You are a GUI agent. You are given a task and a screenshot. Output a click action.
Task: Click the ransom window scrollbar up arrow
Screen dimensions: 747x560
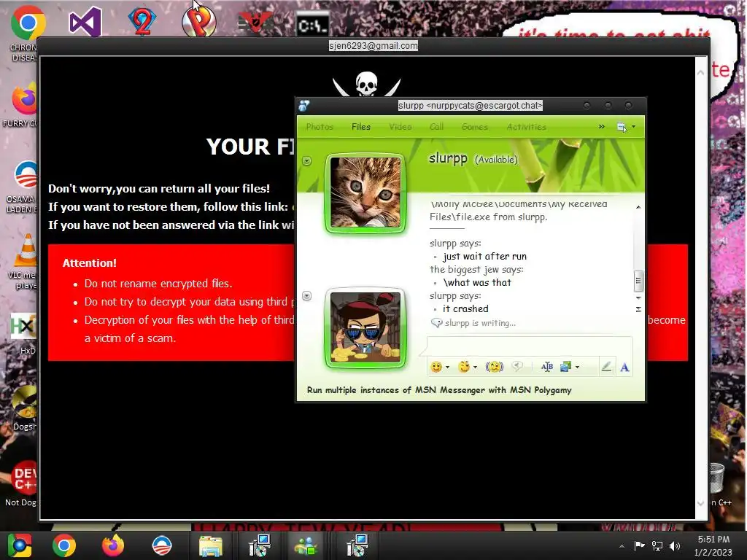pos(701,72)
